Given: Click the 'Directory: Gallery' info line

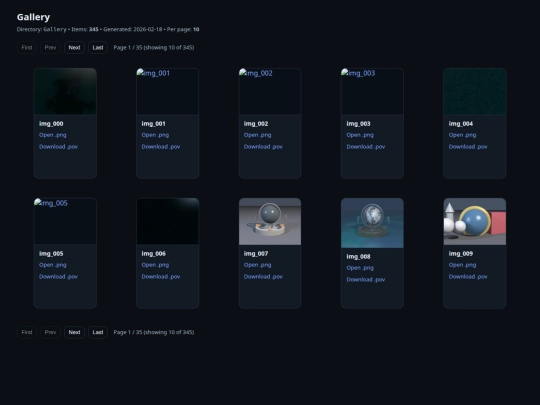Looking at the screenshot, I should pyautogui.click(x=108, y=30).
